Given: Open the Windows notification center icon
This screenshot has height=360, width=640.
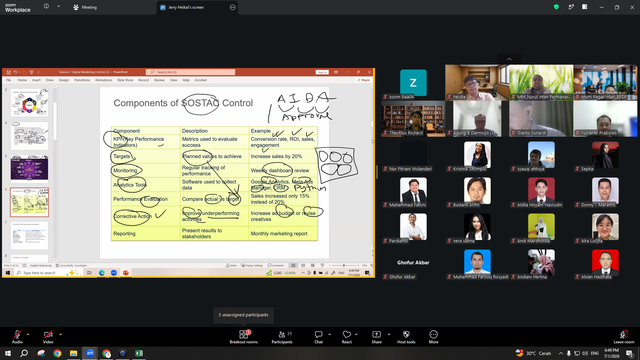Looking at the screenshot, I should 630,353.
